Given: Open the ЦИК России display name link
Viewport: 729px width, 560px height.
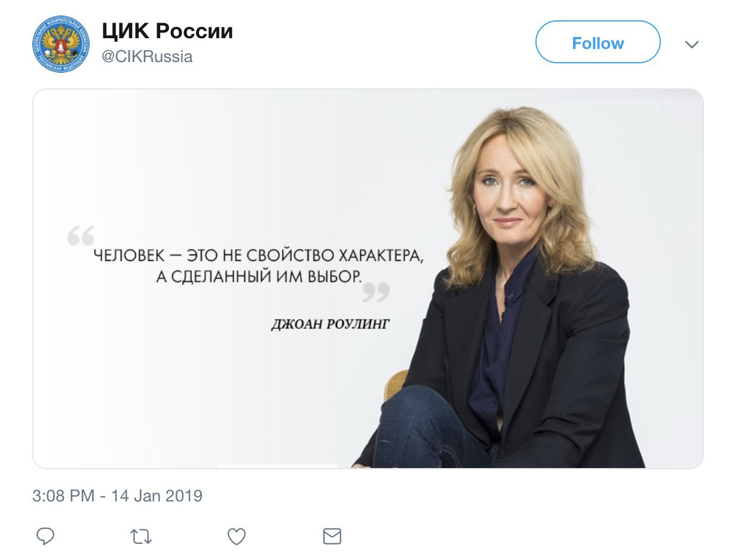Looking at the screenshot, I should [x=167, y=31].
